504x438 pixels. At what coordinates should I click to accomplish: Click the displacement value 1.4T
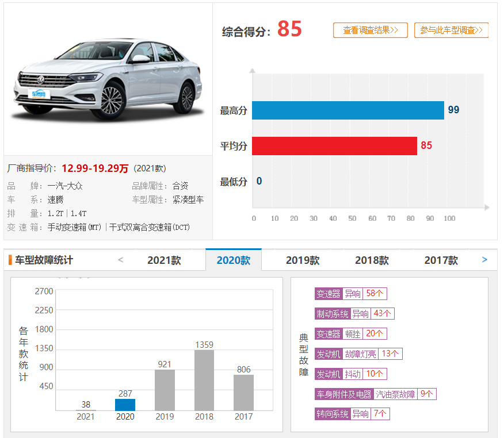click(x=78, y=214)
